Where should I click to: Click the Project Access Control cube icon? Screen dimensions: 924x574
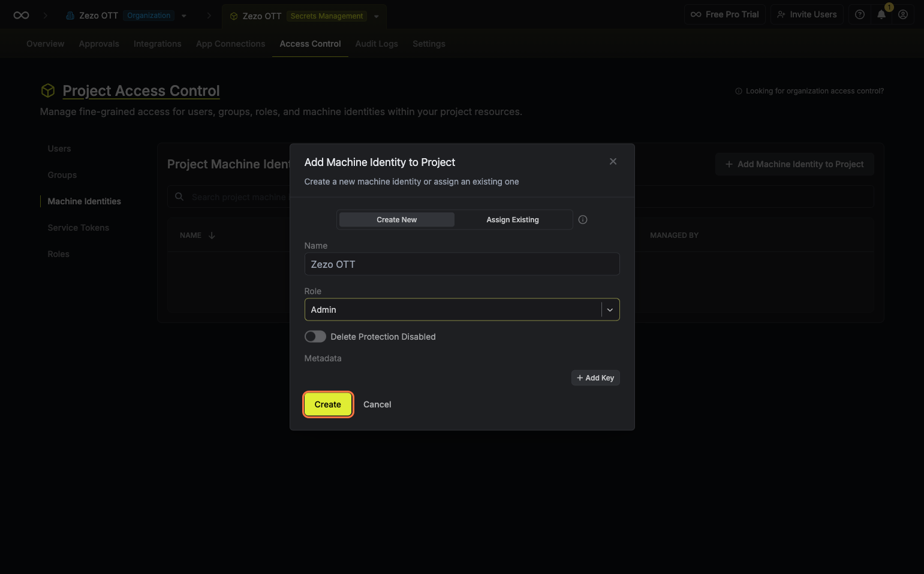48,90
